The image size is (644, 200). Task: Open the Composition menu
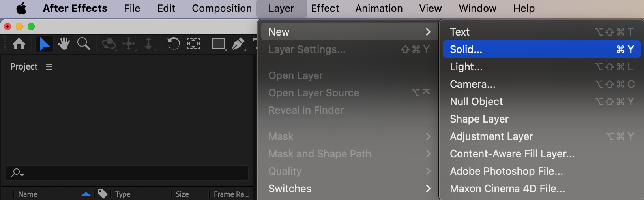(x=222, y=8)
